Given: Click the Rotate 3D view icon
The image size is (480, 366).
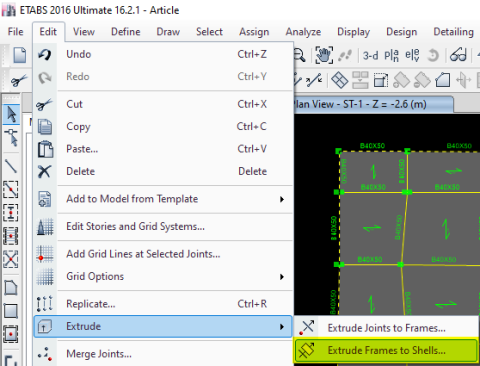Looking at the screenshot, I should [x=433, y=55].
